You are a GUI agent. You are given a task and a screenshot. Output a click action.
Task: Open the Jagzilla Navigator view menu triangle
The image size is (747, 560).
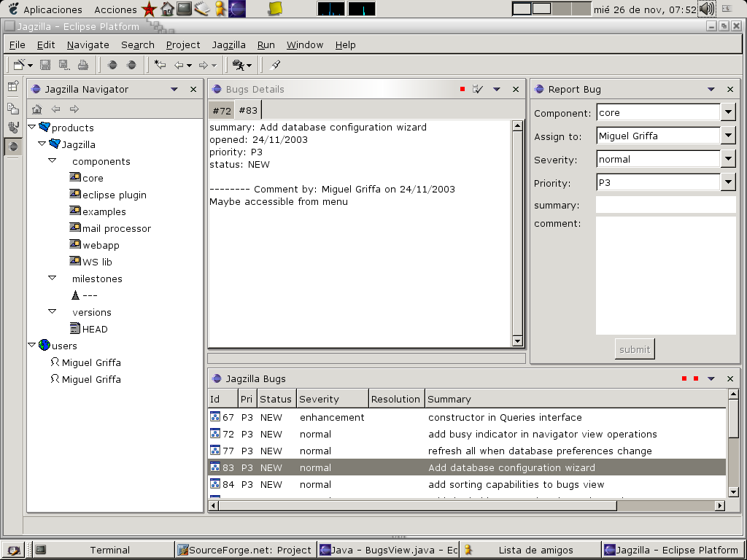pyautogui.click(x=174, y=89)
